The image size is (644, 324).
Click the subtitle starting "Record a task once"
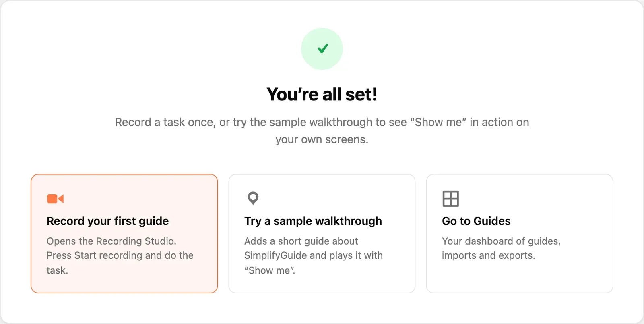tap(322, 131)
